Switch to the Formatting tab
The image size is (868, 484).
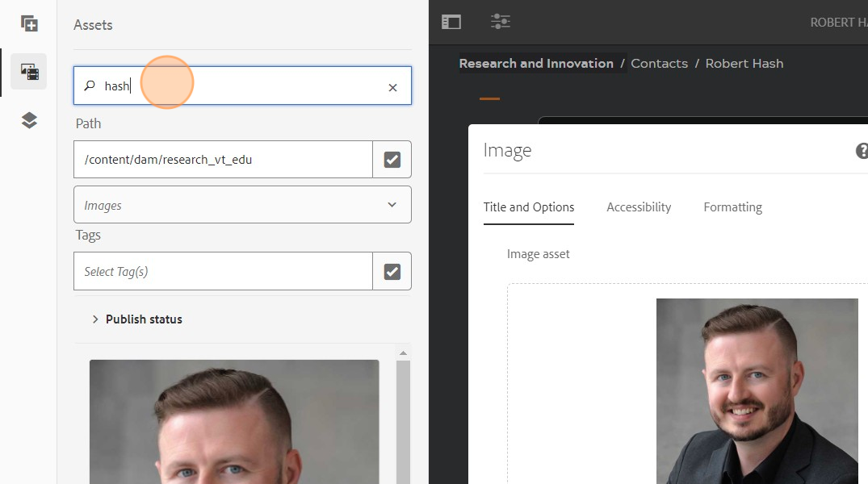(x=733, y=207)
